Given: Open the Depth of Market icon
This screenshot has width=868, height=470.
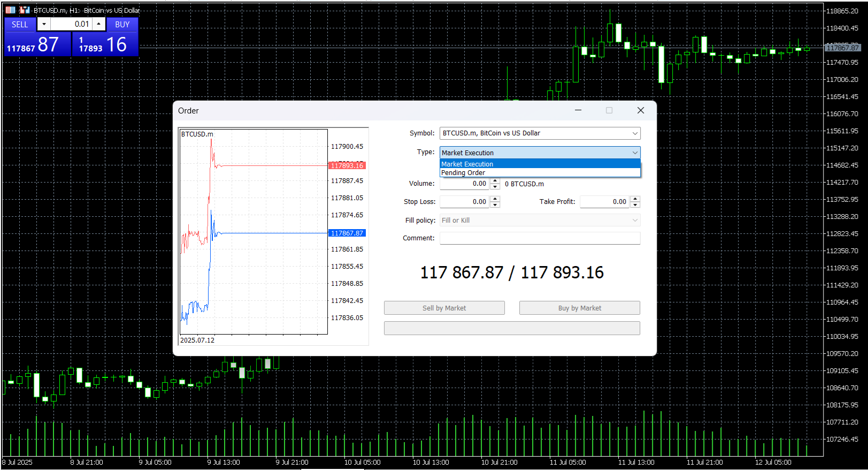Looking at the screenshot, I should pyautogui.click(x=25, y=10).
